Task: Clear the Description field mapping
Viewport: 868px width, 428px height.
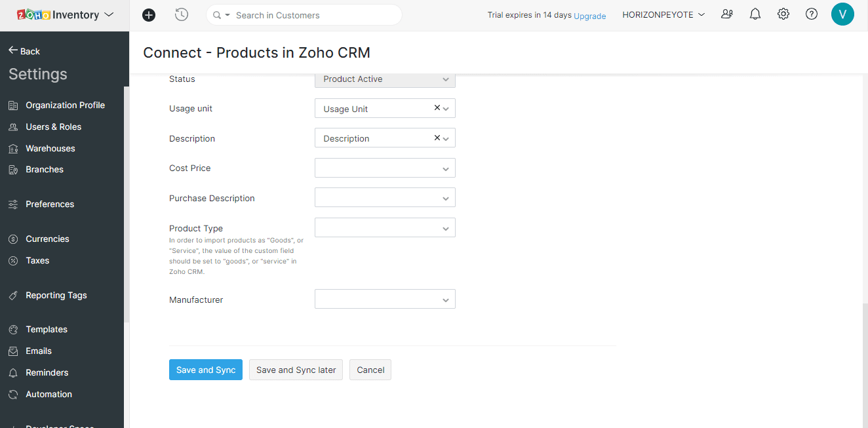Action: tap(437, 138)
